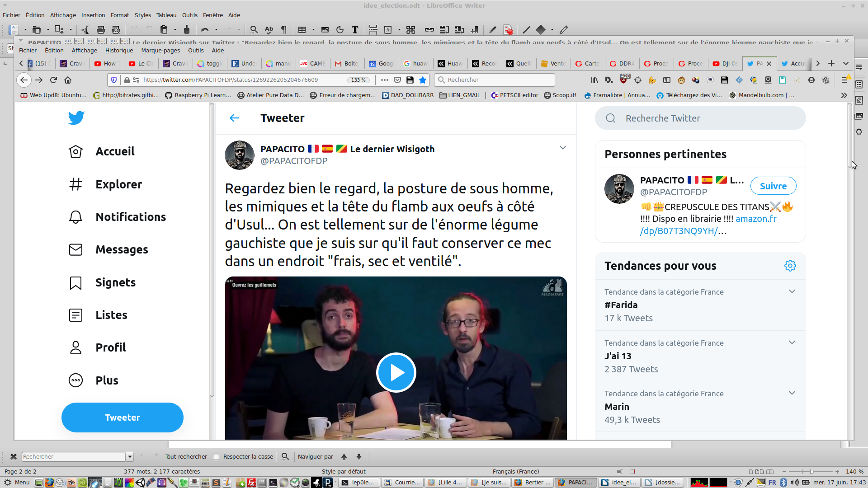
Task: Click the Twitter bird logo
Action: (76, 118)
